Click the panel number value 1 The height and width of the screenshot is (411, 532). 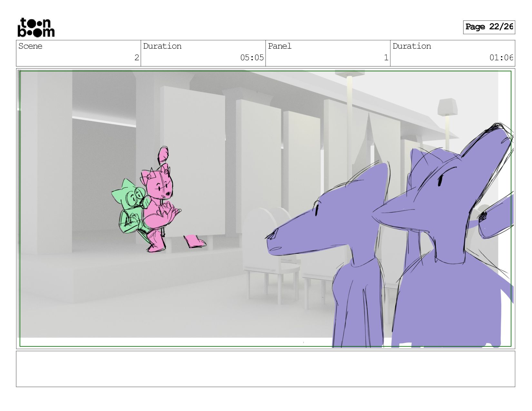(x=386, y=58)
